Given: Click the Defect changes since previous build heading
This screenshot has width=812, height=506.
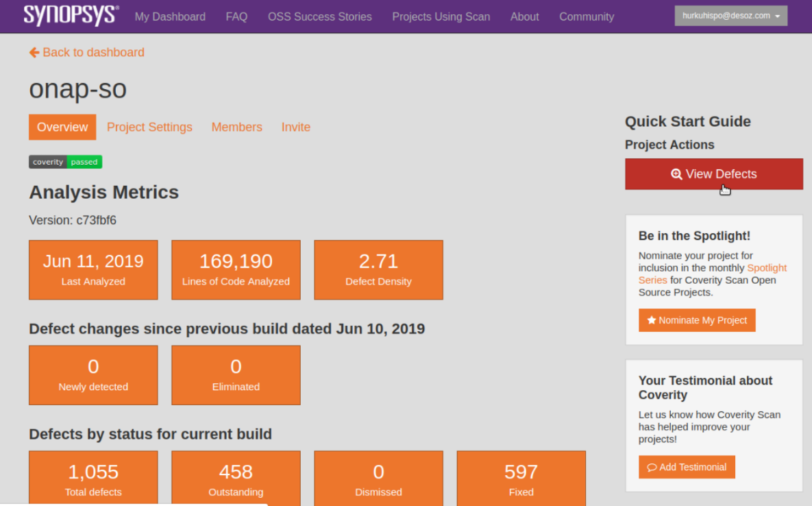Looking at the screenshot, I should point(227,329).
